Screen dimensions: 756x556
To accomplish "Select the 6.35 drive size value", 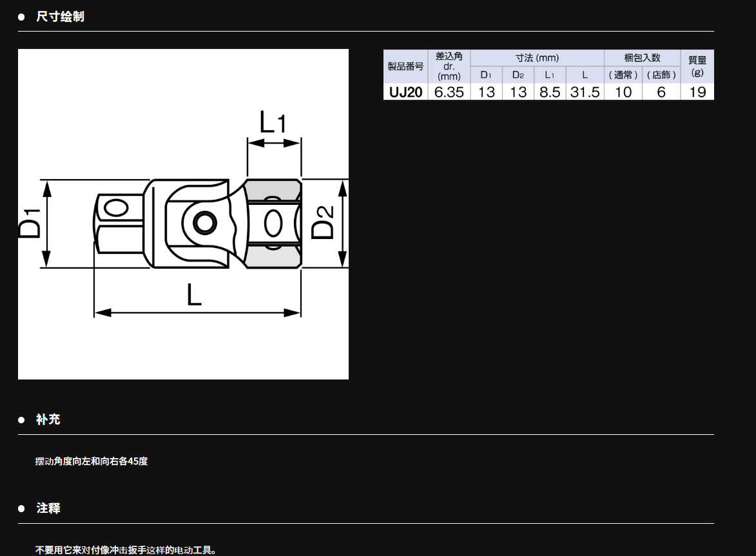I will 449,92.
